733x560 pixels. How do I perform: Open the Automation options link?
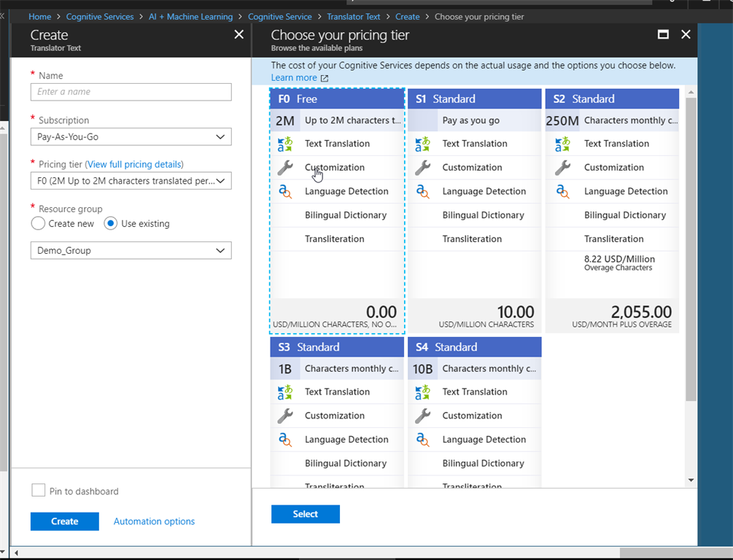tap(155, 521)
